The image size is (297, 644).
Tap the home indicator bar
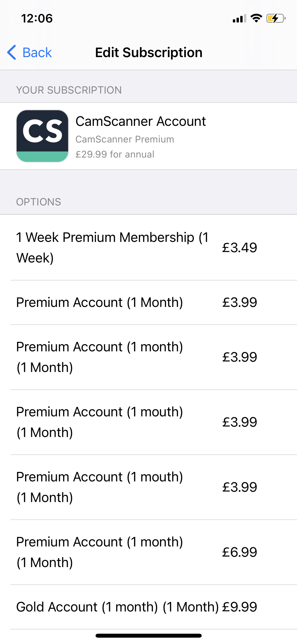(x=149, y=636)
